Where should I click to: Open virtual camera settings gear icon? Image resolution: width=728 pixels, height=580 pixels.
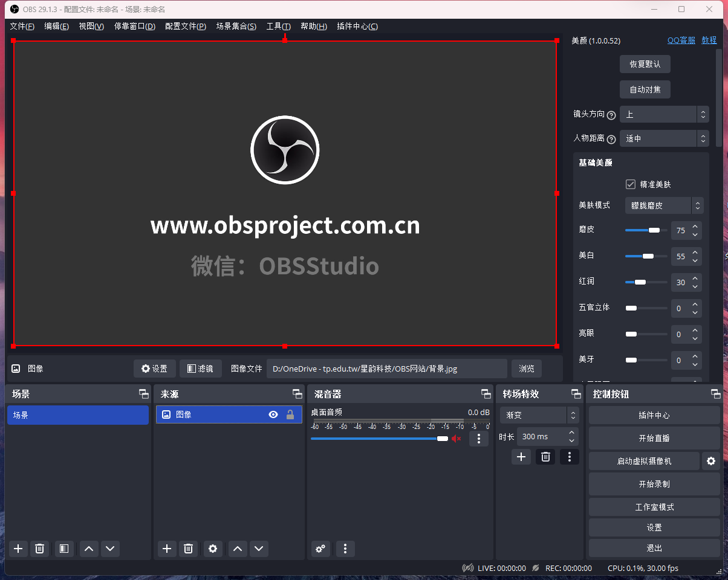pos(711,461)
